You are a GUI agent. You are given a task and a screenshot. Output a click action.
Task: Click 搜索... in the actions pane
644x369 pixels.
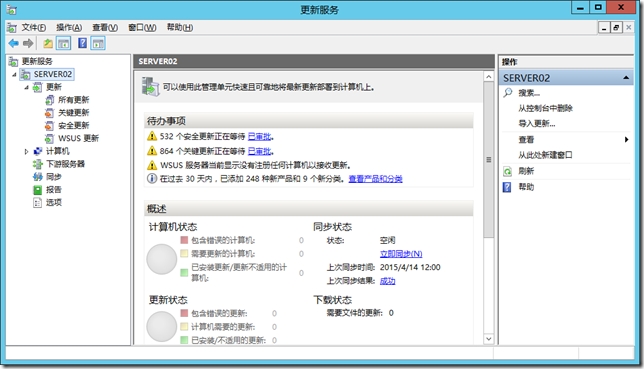pos(529,93)
